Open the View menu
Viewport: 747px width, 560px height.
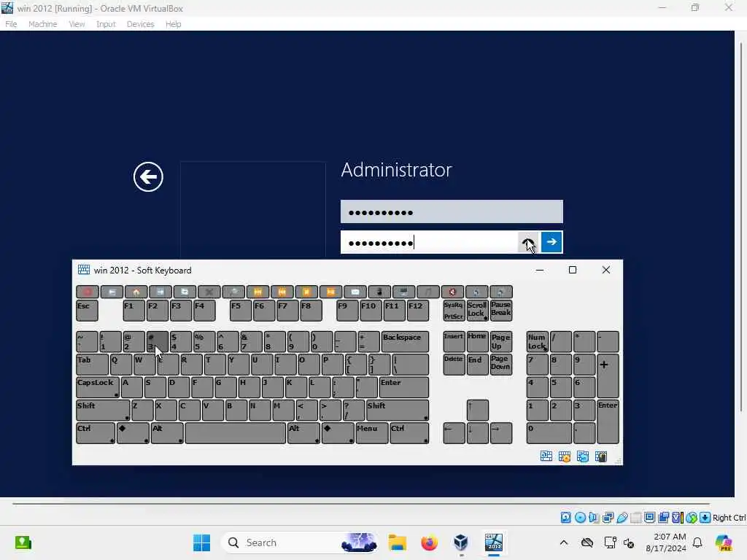[x=77, y=24]
